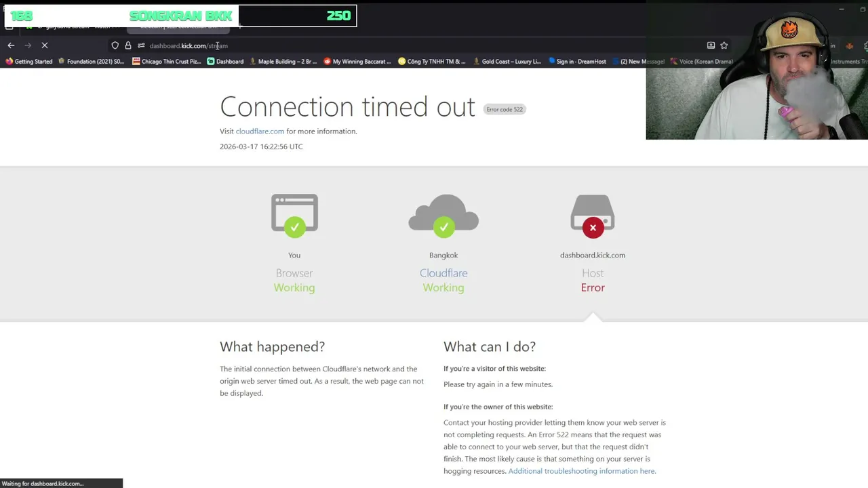Image resolution: width=868 pixels, height=488 pixels.
Task: Click the Cloudflare link under Bangkok
Action: click(443, 273)
